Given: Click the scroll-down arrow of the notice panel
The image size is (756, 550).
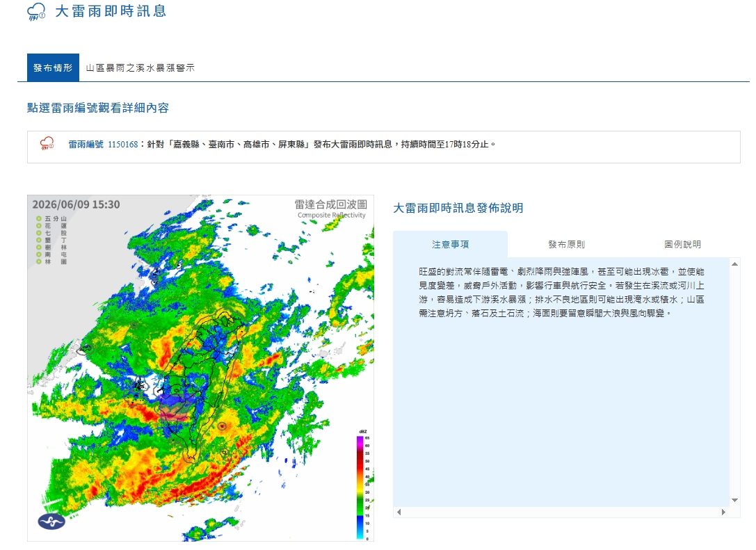Looking at the screenshot, I should click(x=734, y=500).
